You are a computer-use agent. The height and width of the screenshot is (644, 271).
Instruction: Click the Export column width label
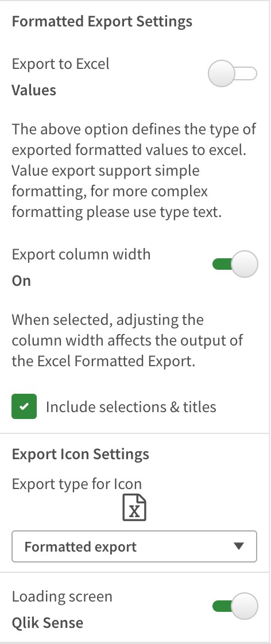(x=82, y=254)
